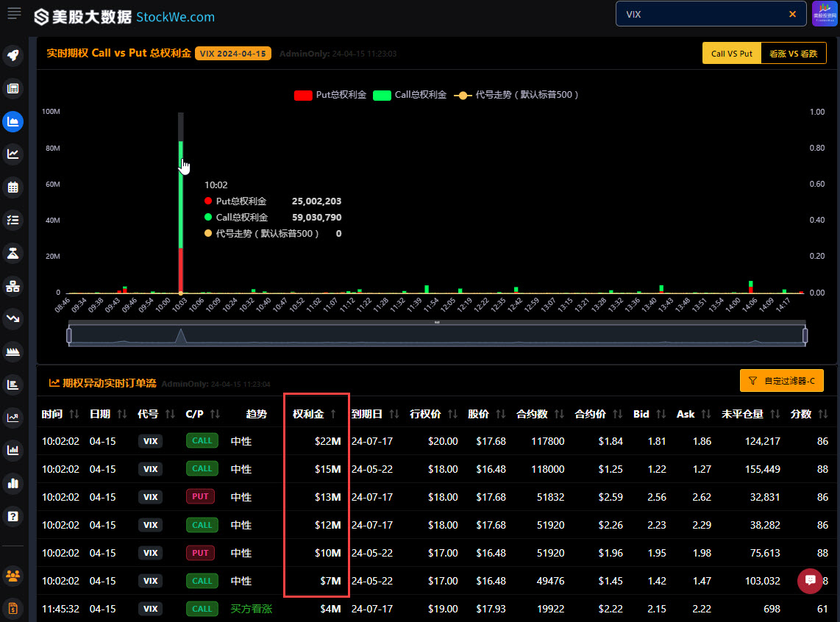Screen dimensions: 840x622
Task: Toggle the Call总权利金 legend series
Action: click(x=410, y=95)
